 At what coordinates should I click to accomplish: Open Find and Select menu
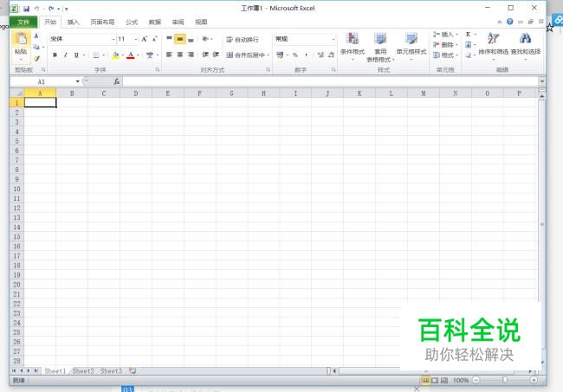tap(525, 45)
